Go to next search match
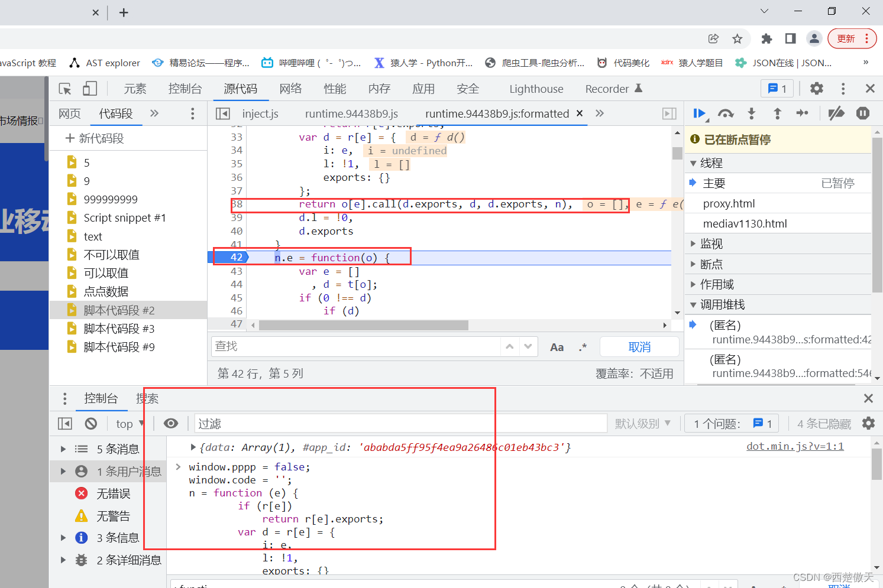This screenshot has height=588, width=883. click(x=528, y=346)
